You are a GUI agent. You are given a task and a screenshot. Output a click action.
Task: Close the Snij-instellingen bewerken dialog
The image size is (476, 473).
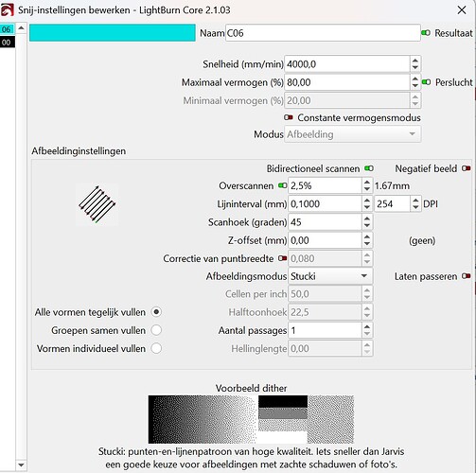coord(462,10)
